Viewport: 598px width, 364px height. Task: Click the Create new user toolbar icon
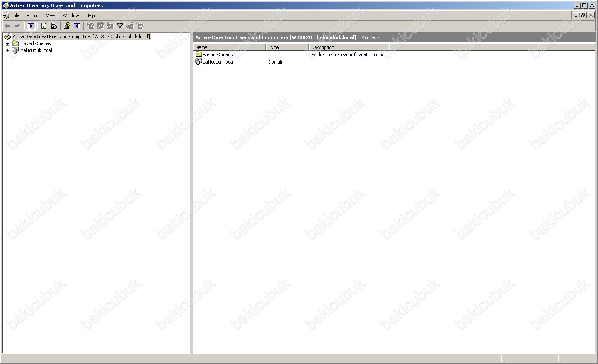click(x=90, y=26)
